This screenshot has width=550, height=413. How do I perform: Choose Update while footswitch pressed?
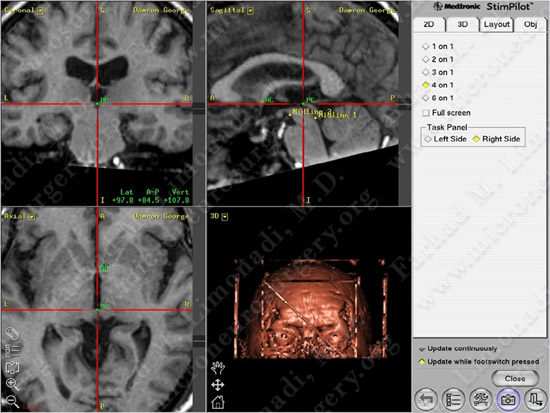pyautogui.click(x=479, y=362)
